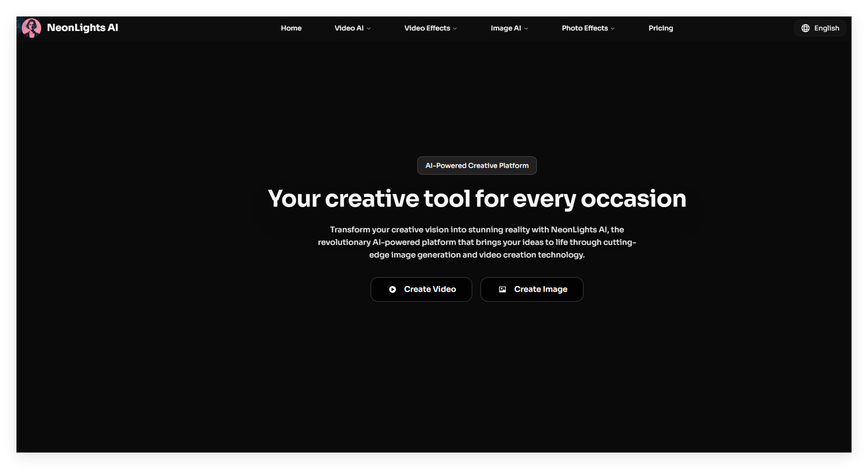
Task: Open the Image AI navigation item
Action: [x=505, y=28]
